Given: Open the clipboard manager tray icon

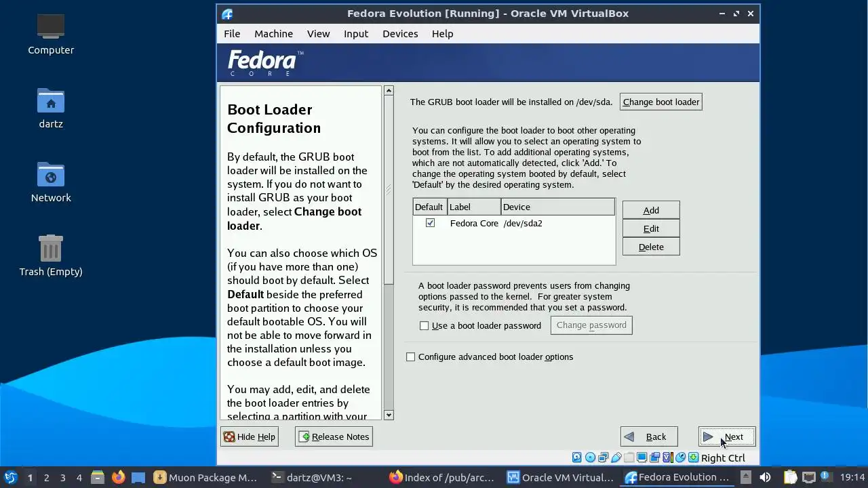Looking at the screenshot, I should coord(790,477).
